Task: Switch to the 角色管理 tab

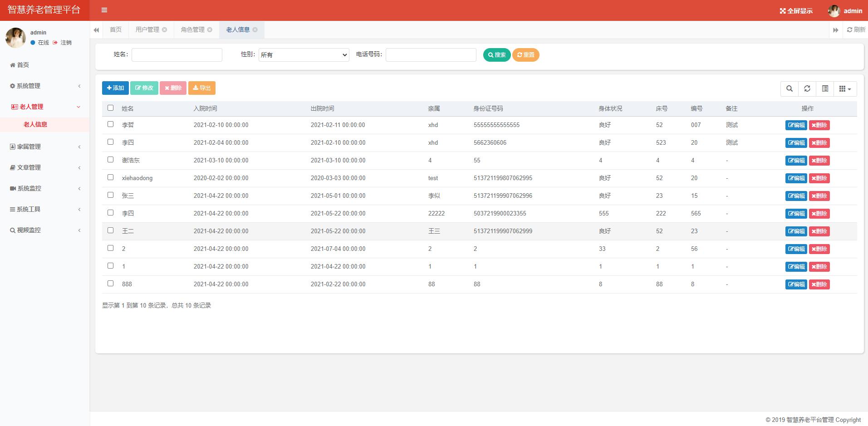Action: pyautogui.click(x=193, y=29)
